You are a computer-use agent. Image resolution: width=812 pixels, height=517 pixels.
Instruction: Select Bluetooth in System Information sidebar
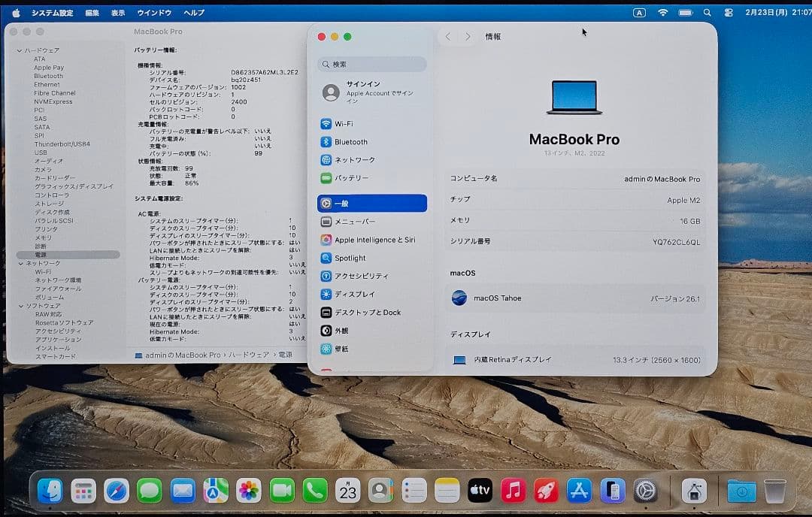(x=48, y=76)
